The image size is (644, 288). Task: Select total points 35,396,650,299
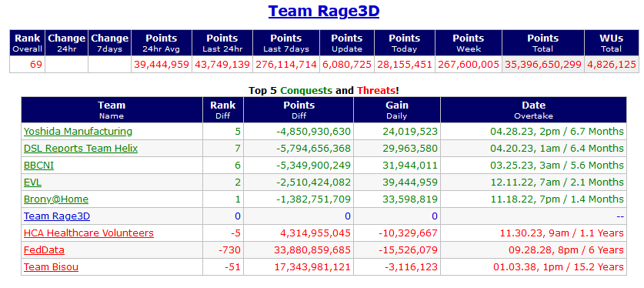click(543, 65)
